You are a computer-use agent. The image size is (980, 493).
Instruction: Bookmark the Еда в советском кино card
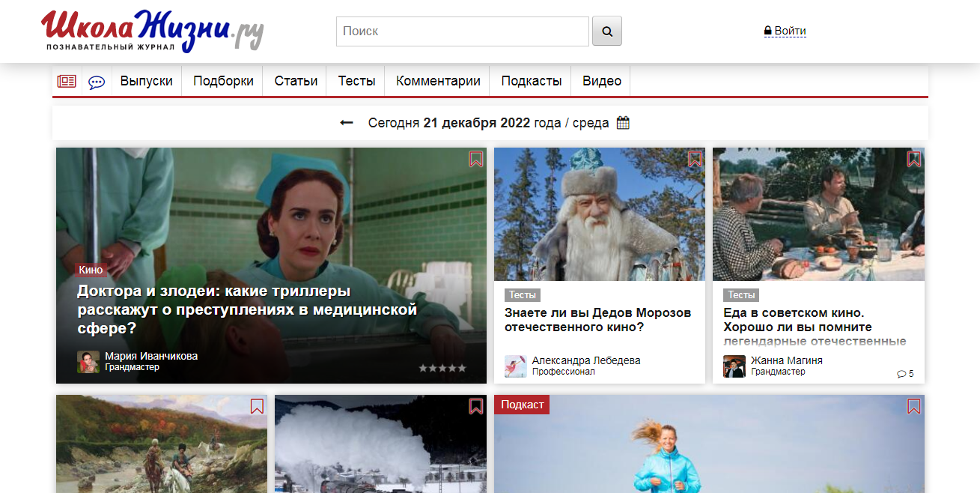pos(914,159)
